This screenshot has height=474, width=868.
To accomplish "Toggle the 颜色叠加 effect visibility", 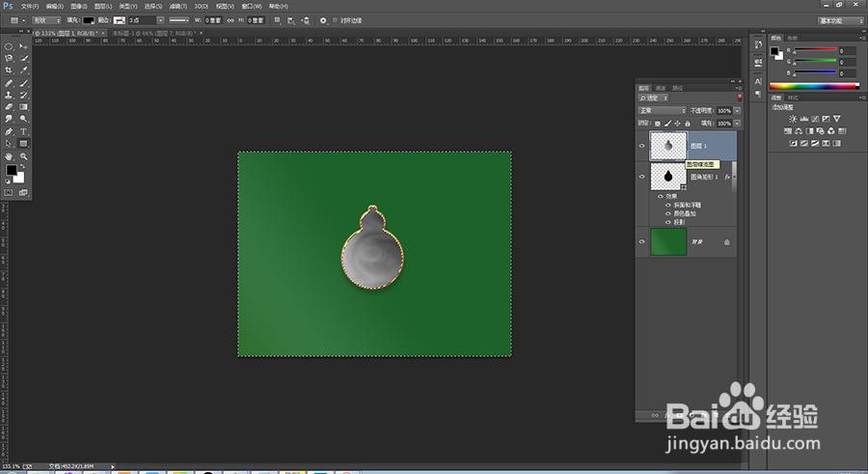I will [668, 213].
